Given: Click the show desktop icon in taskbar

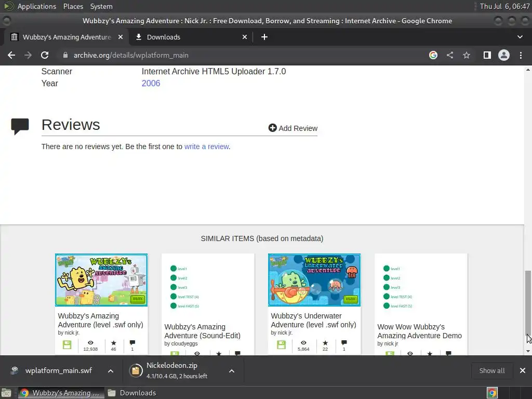Looking at the screenshot, I should pos(6,393).
